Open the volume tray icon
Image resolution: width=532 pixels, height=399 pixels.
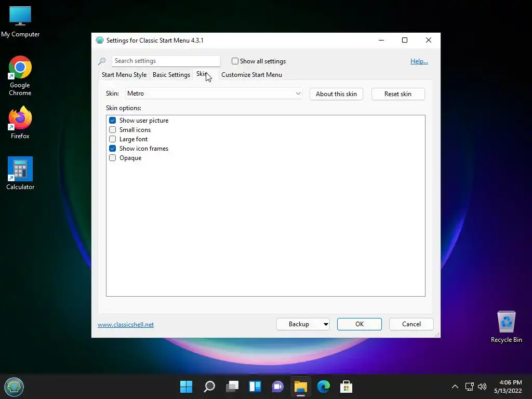pos(482,387)
